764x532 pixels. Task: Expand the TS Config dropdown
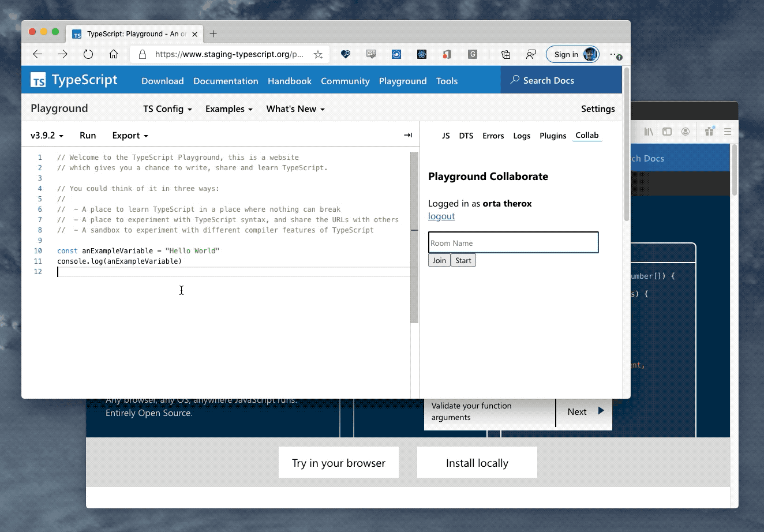[x=167, y=108]
